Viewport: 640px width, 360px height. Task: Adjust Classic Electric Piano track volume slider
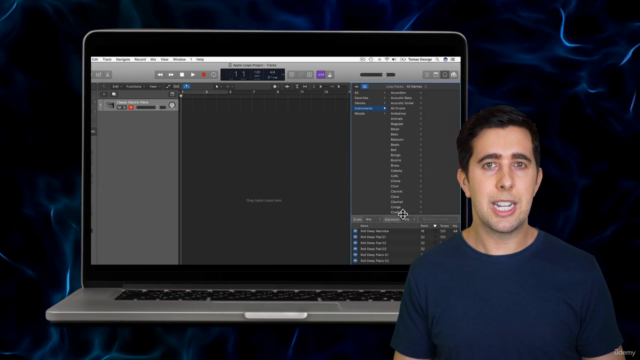pyautogui.click(x=151, y=107)
